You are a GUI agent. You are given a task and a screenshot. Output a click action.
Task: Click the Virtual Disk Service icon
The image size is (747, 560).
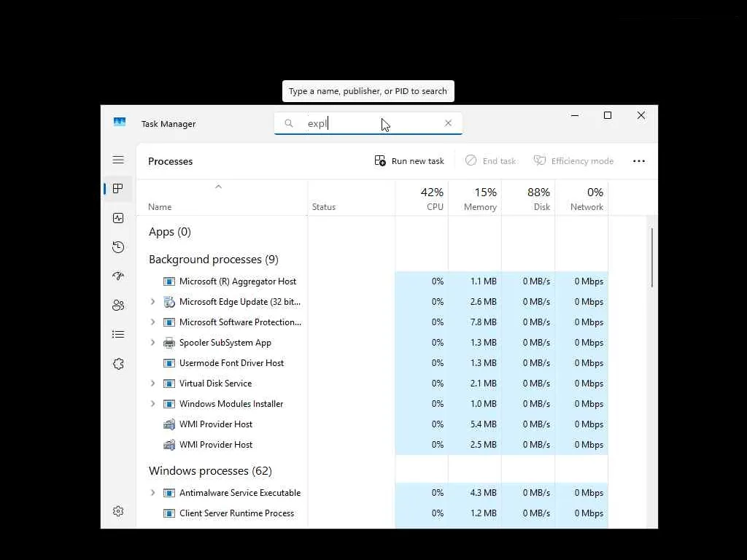(x=169, y=384)
